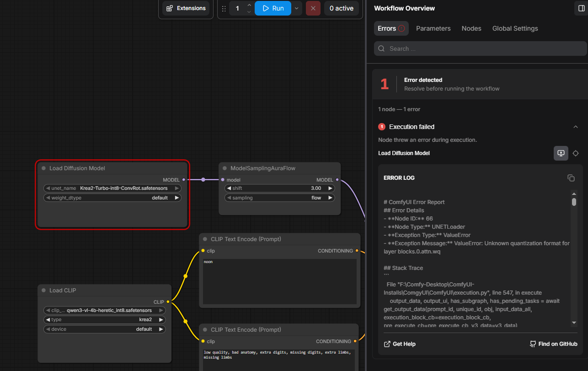Image resolution: width=588 pixels, height=371 pixels.
Task: Grab the toolbar drag handle dots
Action: pos(224,8)
